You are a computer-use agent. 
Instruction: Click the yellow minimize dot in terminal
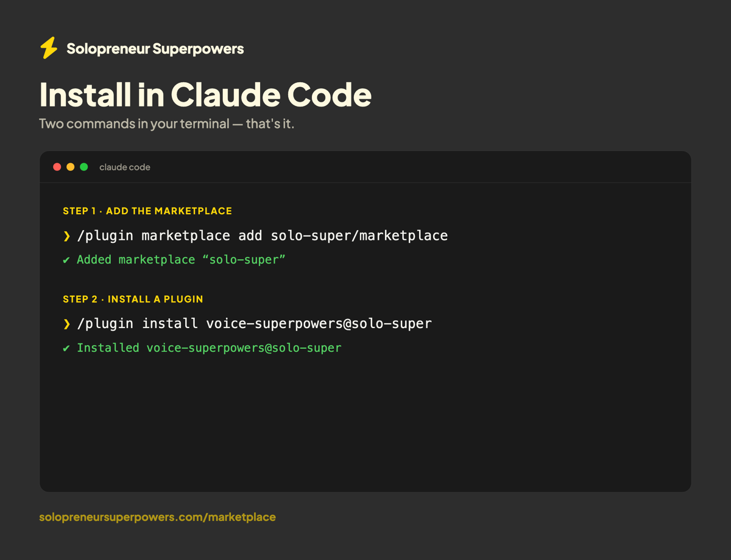coord(71,167)
